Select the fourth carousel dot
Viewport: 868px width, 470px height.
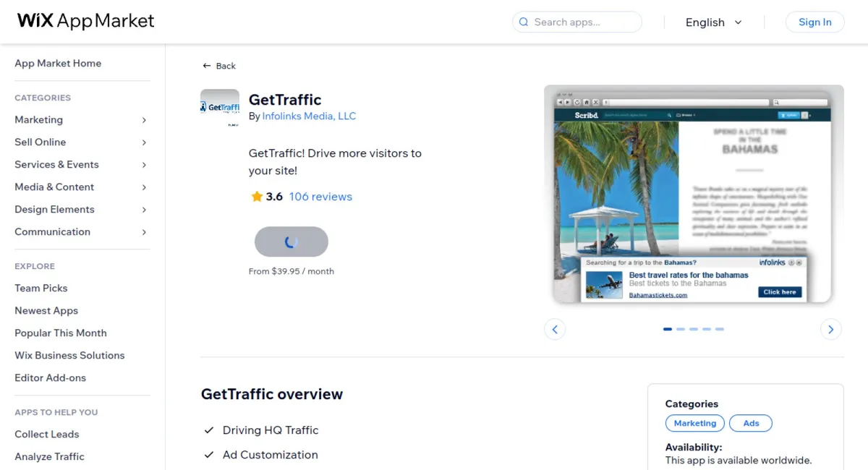click(x=707, y=329)
